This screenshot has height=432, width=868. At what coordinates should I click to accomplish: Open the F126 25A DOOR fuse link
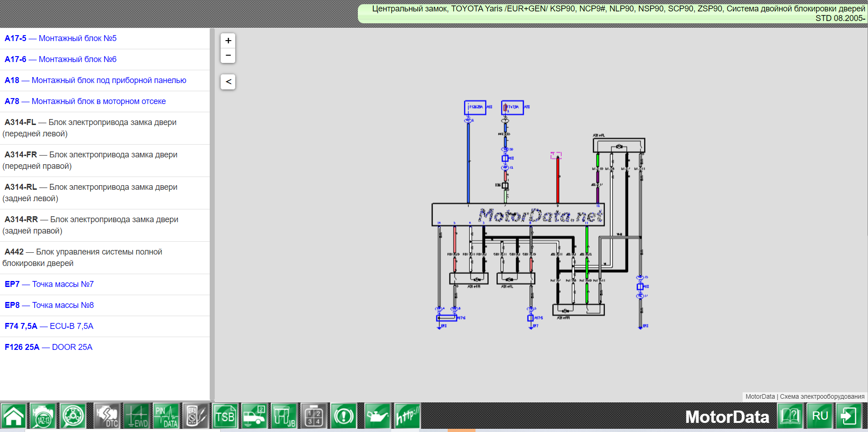click(x=48, y=347)
